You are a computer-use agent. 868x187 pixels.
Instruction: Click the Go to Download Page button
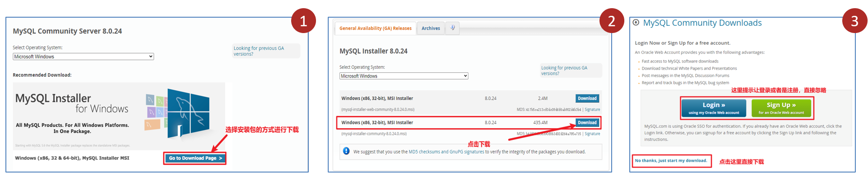tap(195, 158)
